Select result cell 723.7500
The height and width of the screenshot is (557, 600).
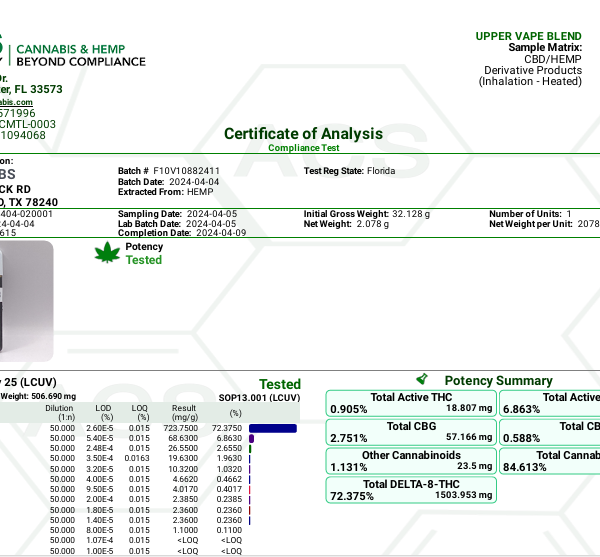[181, 428]
